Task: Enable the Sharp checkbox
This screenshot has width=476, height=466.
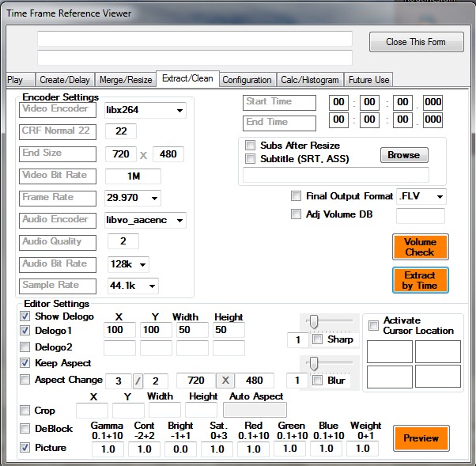Action: click(318, 339)
